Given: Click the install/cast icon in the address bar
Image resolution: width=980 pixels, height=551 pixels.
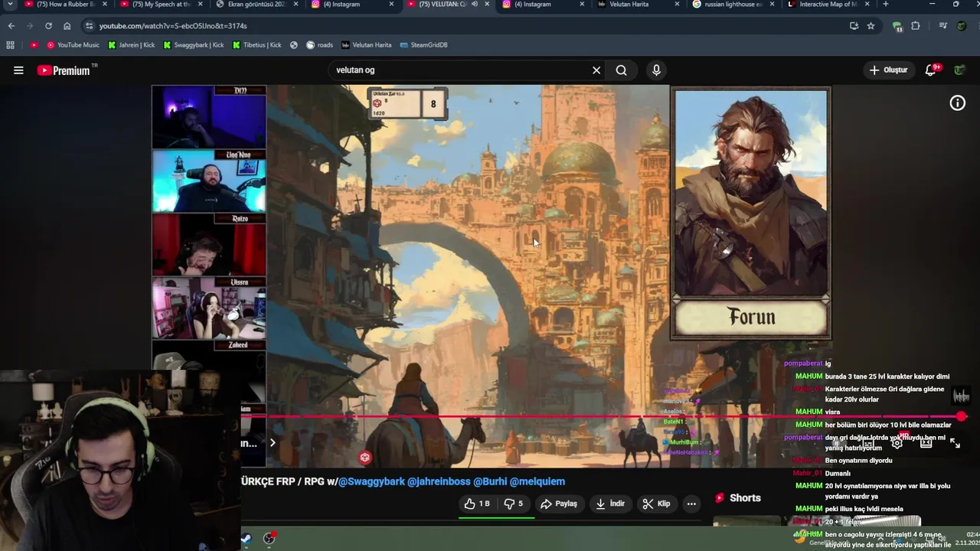Looking at the screenshot, I should (854, 26).
